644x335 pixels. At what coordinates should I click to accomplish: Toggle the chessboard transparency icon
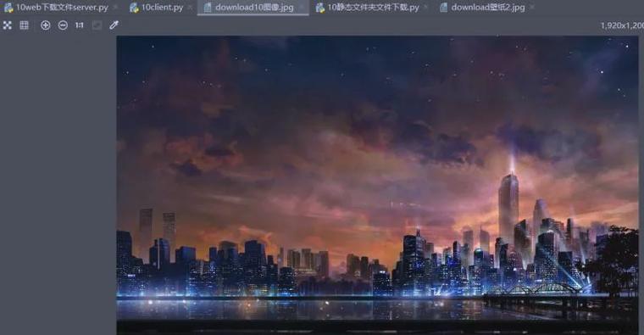8,25
